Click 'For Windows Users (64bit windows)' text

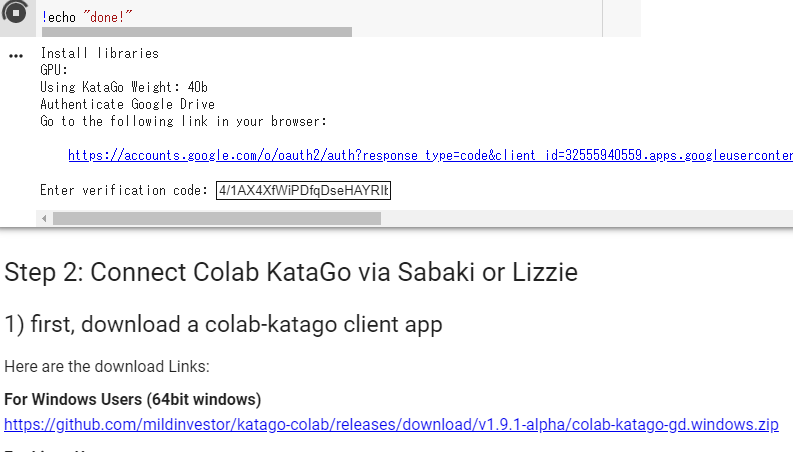[133, 399]
